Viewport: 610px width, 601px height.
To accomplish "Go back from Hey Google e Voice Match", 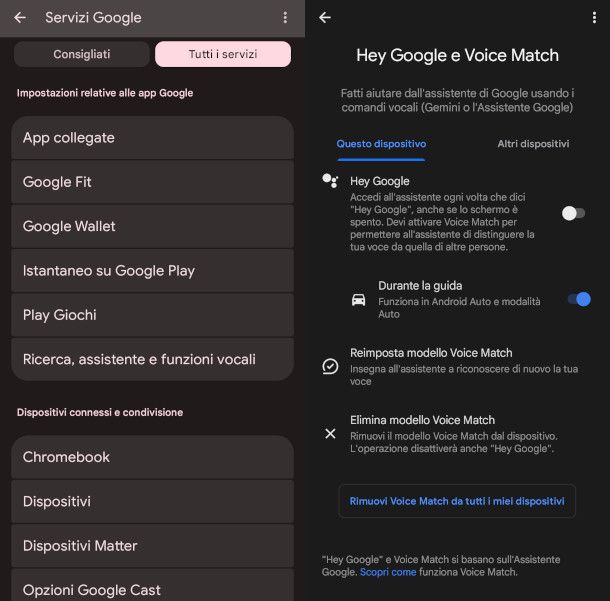I will [325, 18].
